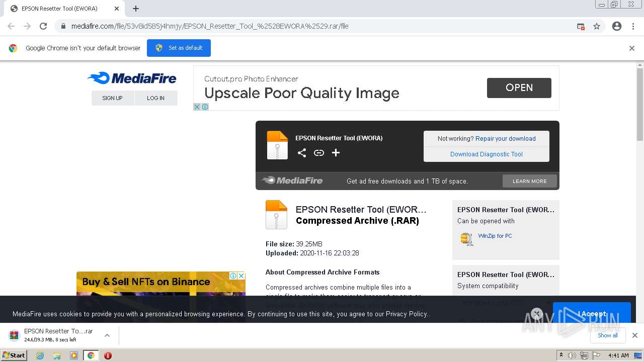Click the About Compressed Archive Formats heading
This screenshot has height=362, width=644.
[323, 272]
